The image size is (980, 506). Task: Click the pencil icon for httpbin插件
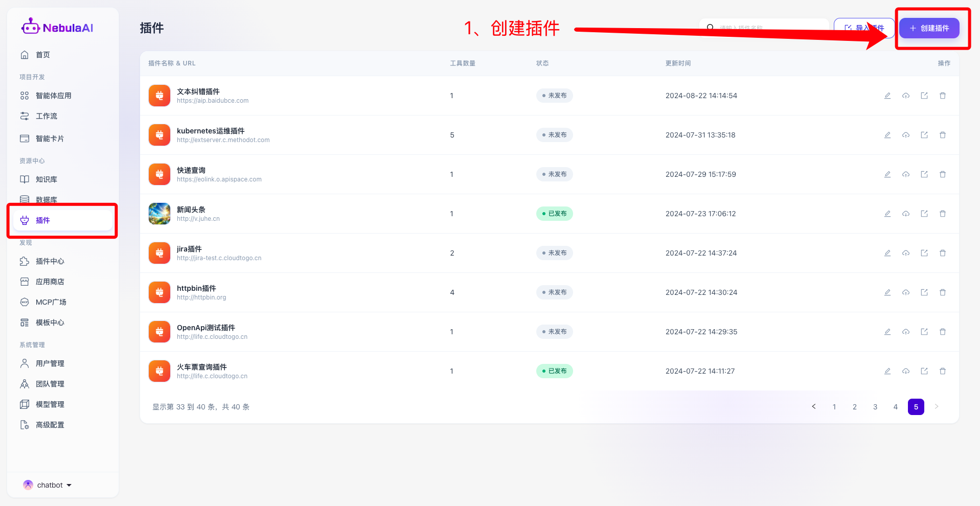coord(887,292)
